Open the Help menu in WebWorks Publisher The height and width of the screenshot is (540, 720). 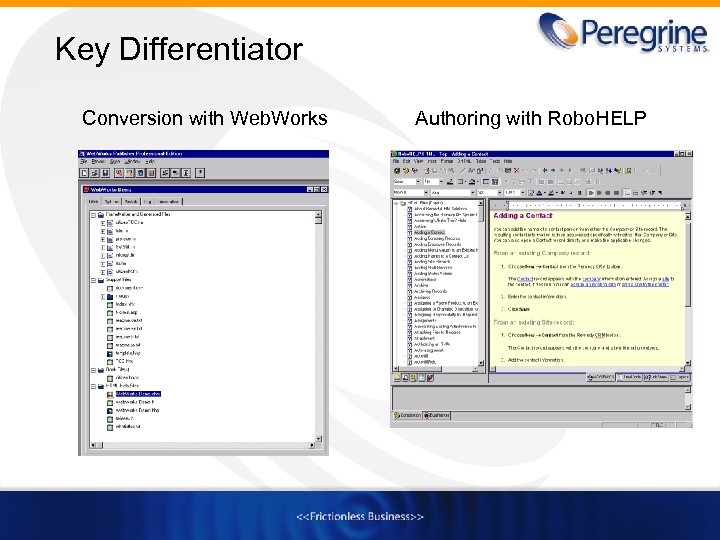point(150,162)
